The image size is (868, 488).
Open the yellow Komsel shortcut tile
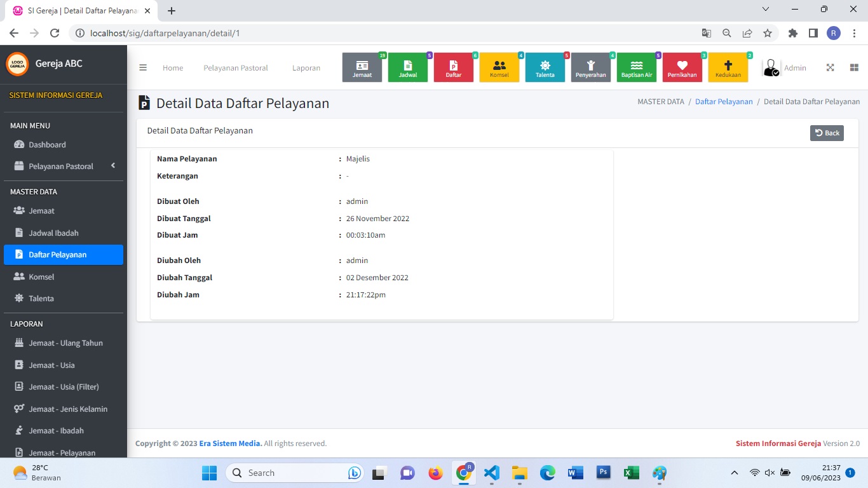[x=499, y=68]
